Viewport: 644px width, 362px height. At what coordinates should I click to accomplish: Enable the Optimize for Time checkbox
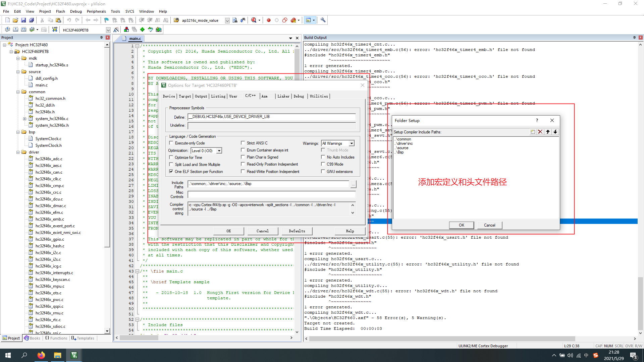pyautogui.click(x=171, y=157)
